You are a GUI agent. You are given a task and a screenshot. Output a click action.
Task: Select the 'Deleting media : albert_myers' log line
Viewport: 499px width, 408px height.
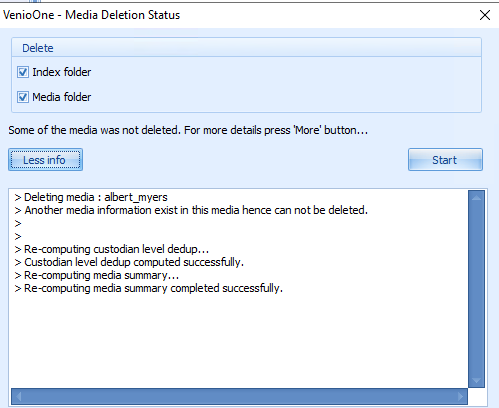tap(91, 197)
